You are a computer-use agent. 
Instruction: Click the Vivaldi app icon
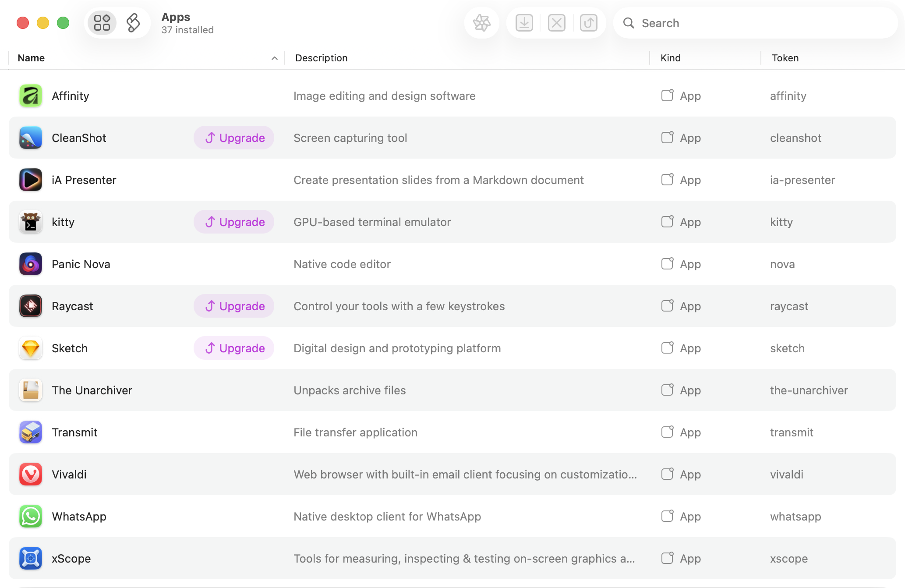(31, 475)
